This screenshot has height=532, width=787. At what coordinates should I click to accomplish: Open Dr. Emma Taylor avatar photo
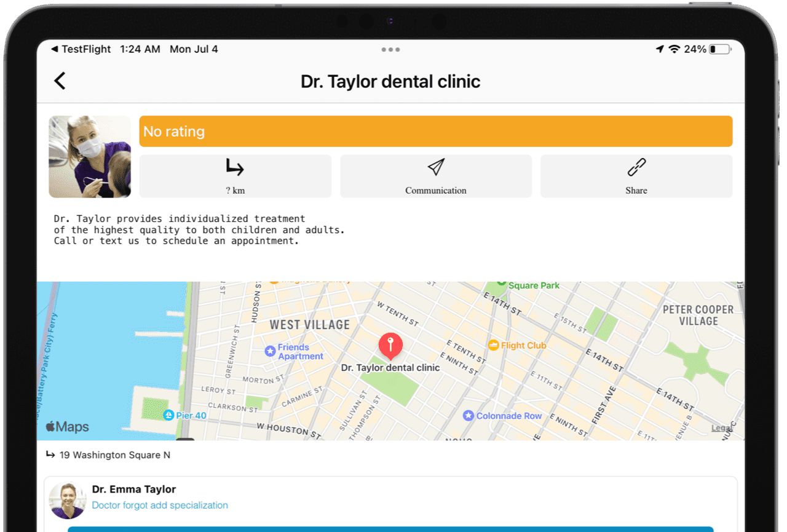[x=67, y=500]
